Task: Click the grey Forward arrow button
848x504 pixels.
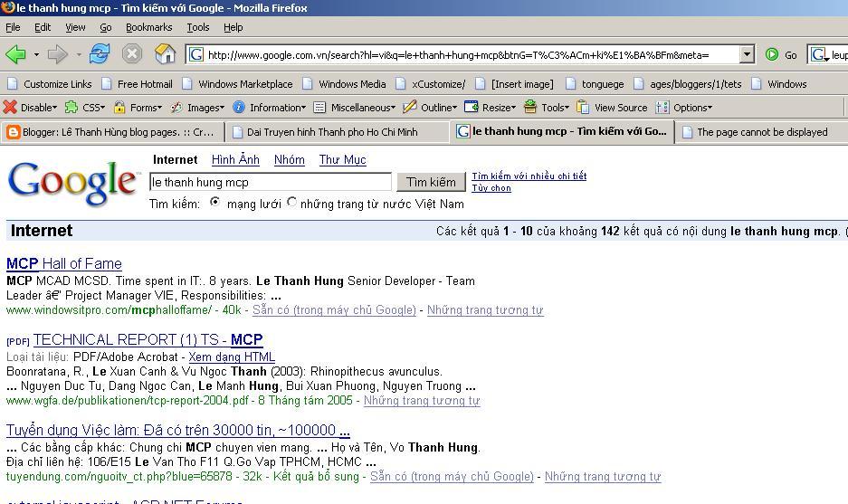Action: point(57,54)
